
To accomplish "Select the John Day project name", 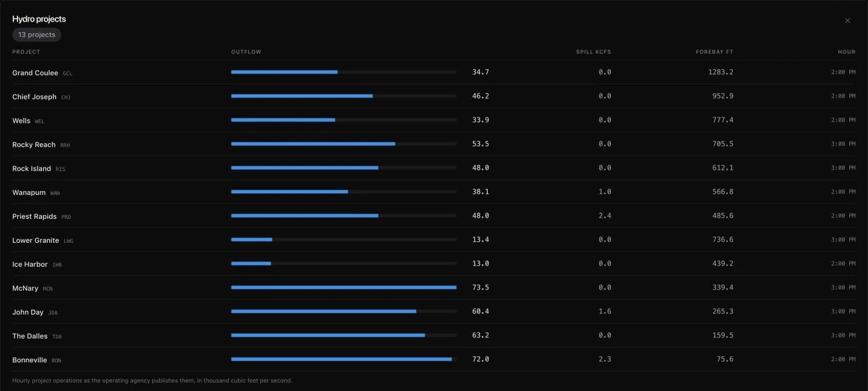I will click(28, 312).
